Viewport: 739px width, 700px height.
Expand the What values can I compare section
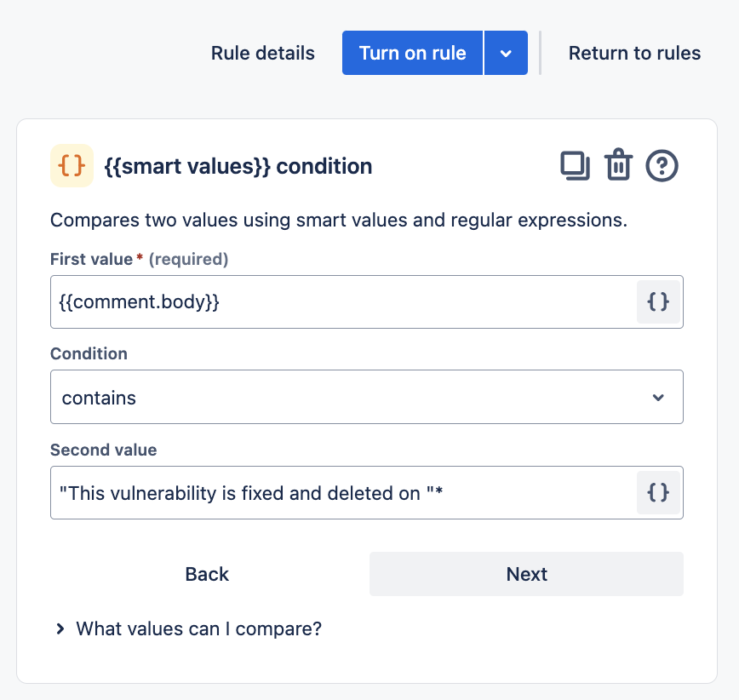[x=60, y=628]
